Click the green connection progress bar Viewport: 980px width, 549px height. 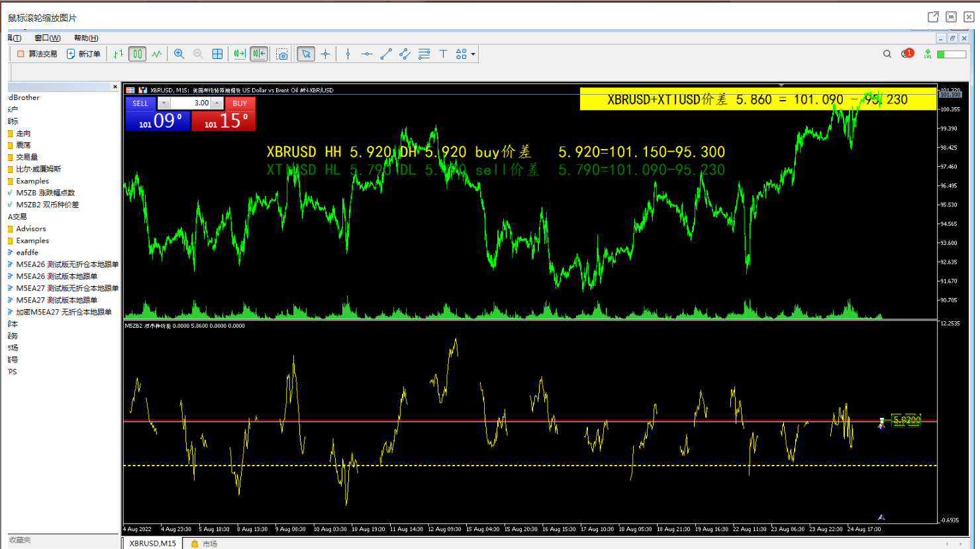click(952, 54)
